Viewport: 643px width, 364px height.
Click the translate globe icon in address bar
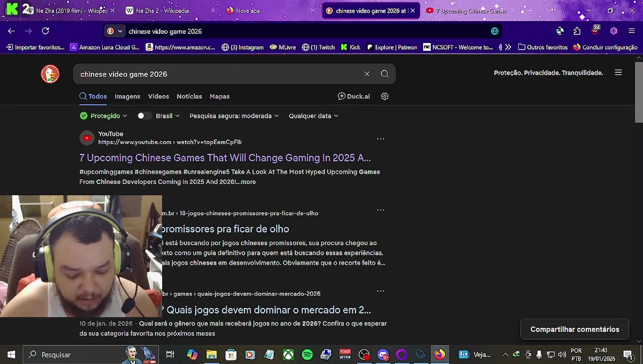(x=495, y=31)
